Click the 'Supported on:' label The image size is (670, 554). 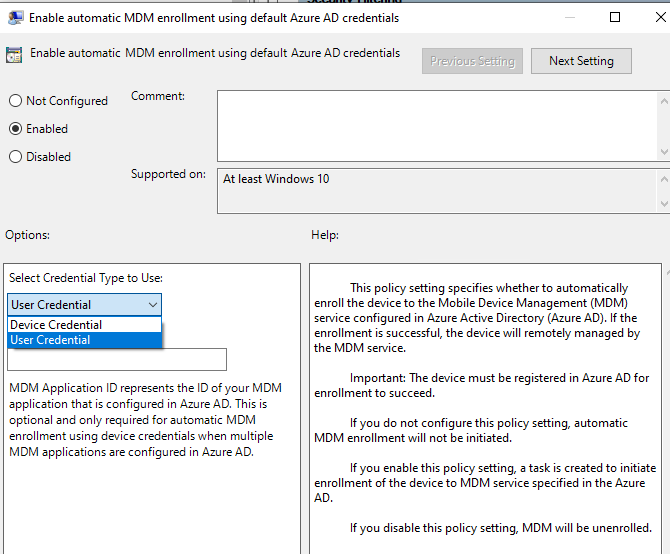pos(168,174)
